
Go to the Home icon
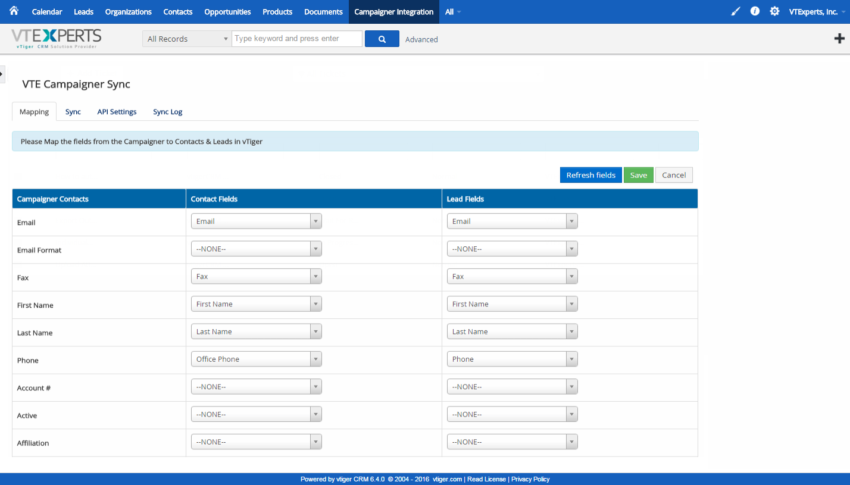(x=14, y=11)
